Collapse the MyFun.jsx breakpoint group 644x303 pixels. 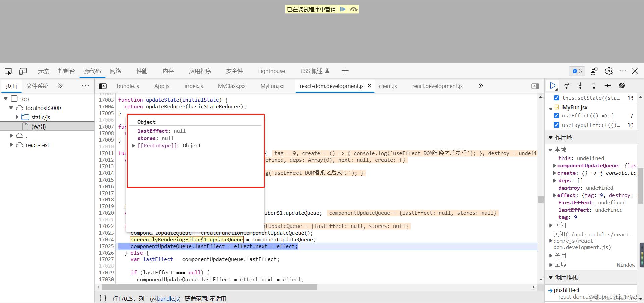[551, 108]
